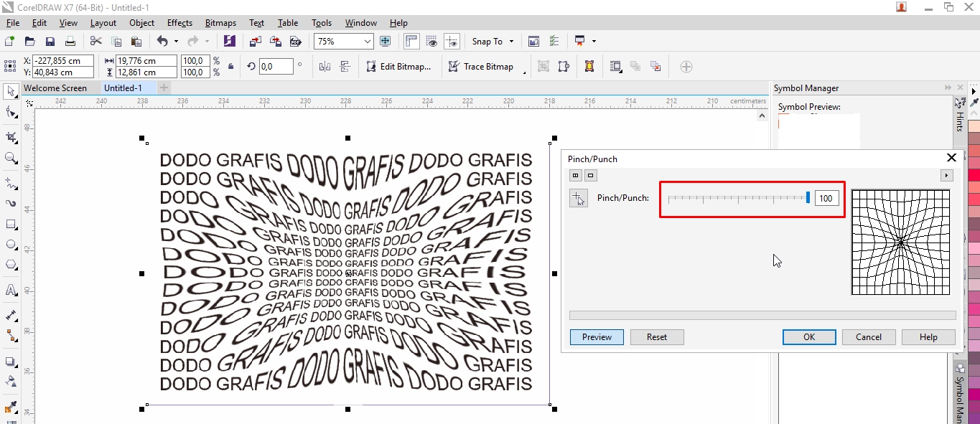The image size is (980, 424).
Task: Choose the Text tool
Action: pos(10,288)
